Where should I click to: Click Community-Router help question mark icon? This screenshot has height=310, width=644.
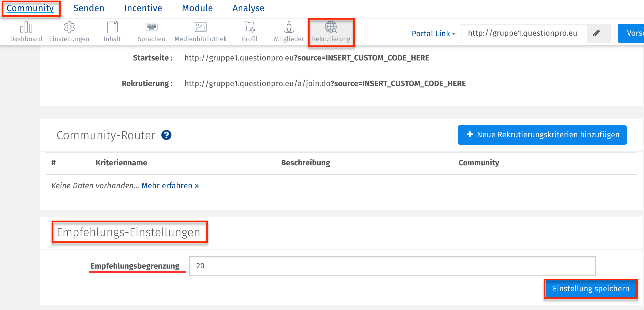[166, 135]
